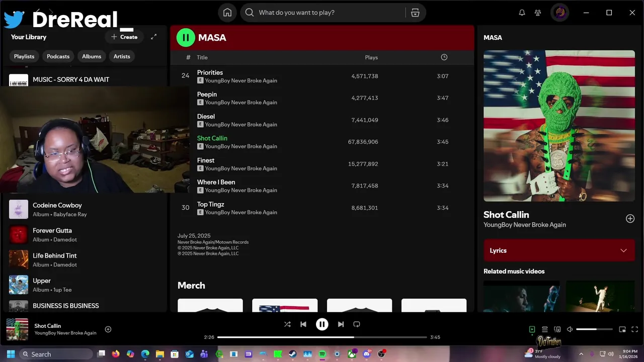The image size is (644, 362).
Task: Pause playback in bottom player bar
Action: pyautogui.click(x=322, y=324)
